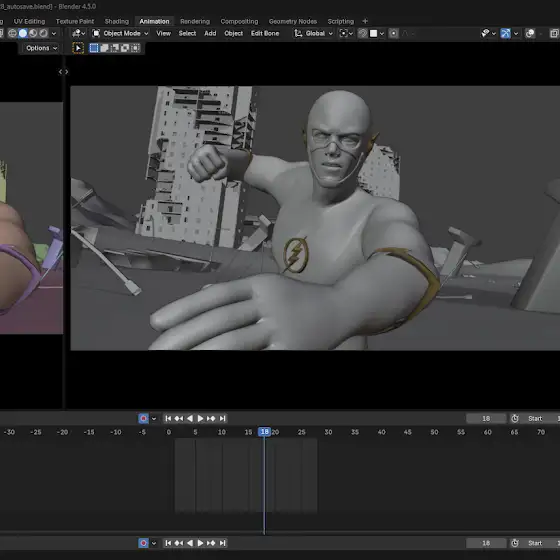Click the Edit Bone button

(x=265, y=33)
